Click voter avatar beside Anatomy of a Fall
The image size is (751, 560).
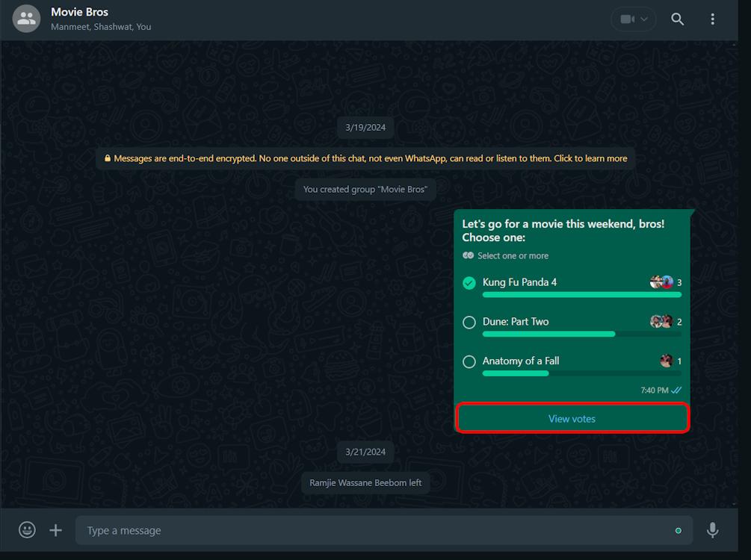(667, 361)
